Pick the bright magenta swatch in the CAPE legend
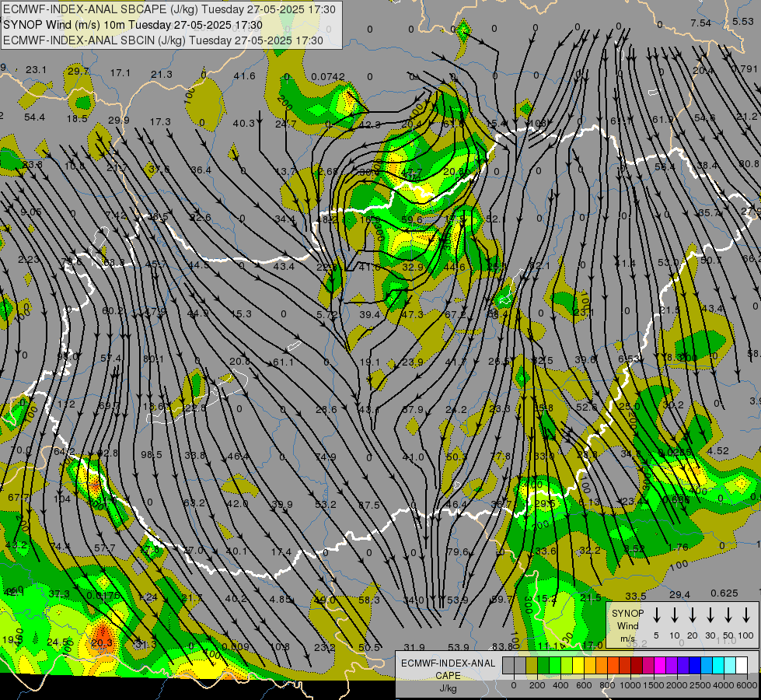This screenshot has height=700, width=761. [660, 666]
